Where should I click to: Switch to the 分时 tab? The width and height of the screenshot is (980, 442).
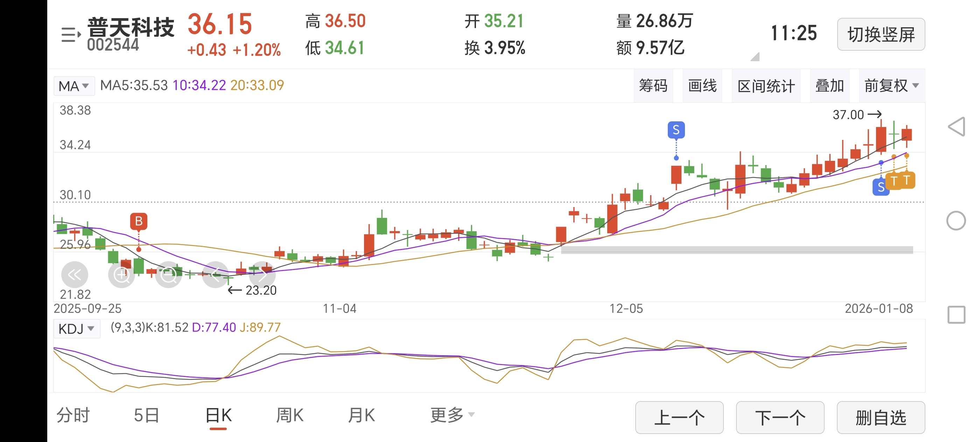click(73, 415)
